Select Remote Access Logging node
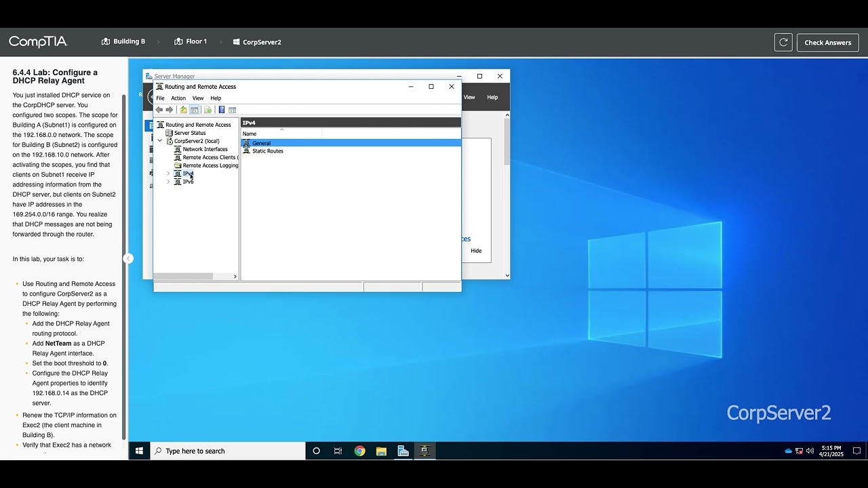Viewport: 868px width, 488px height. 206,165
